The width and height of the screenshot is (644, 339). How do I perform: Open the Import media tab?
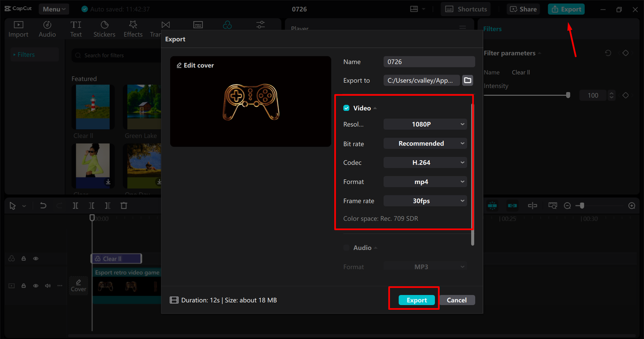coord(18,29)
